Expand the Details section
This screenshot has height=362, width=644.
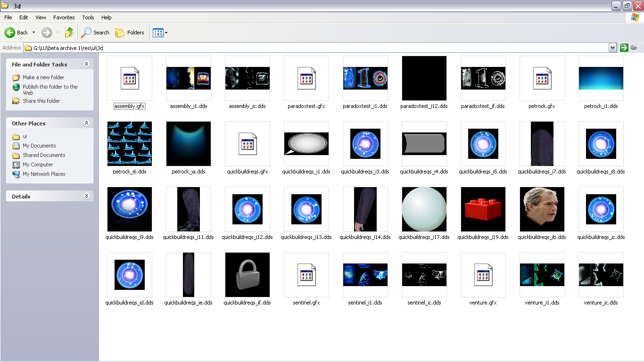tap(86, 196)
